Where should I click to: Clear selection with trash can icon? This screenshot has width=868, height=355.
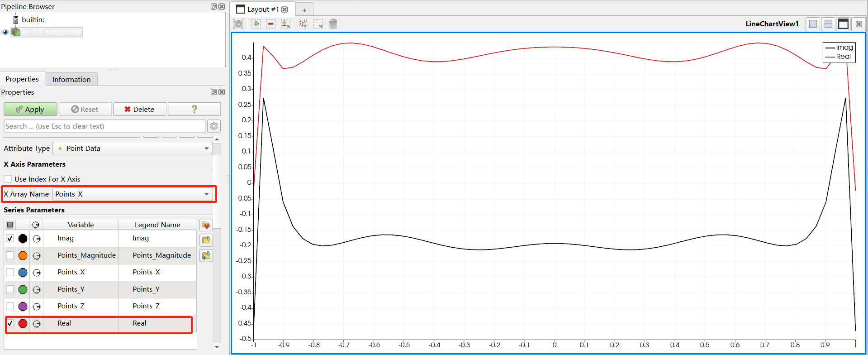pyautogui.click(x=333, y=24)
